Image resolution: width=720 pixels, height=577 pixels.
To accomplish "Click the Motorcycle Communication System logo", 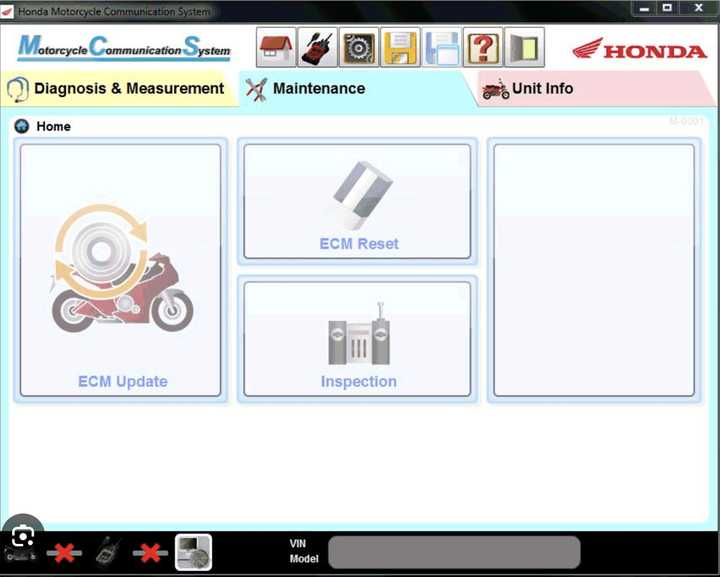I will tap(124, 47).
